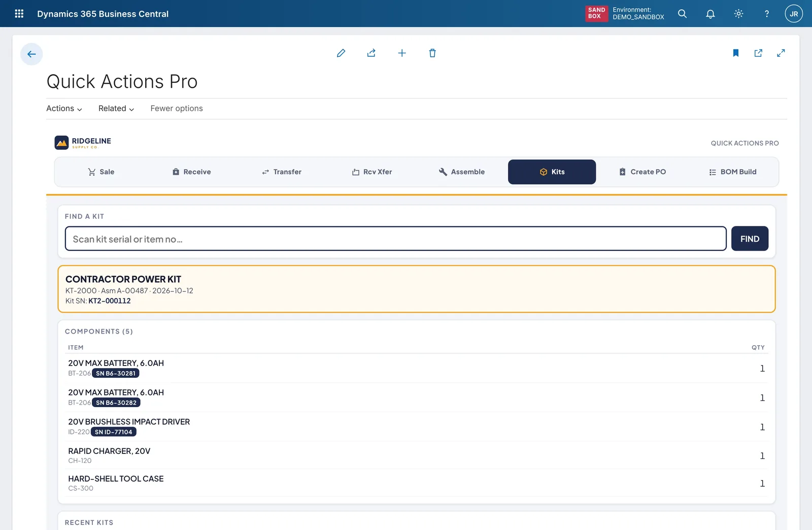Click the notifications bell icon
The image size is (812, 530).
point(710,14)
